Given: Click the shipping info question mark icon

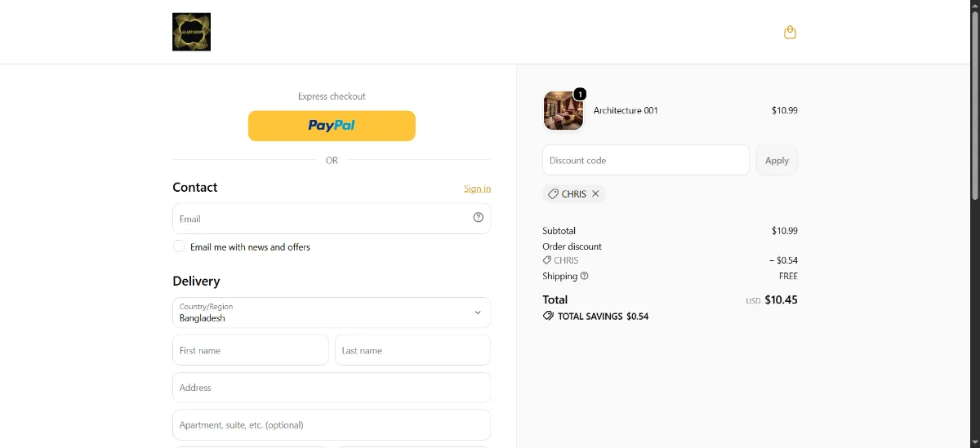Looking at the screenshot, I should 584,276.
